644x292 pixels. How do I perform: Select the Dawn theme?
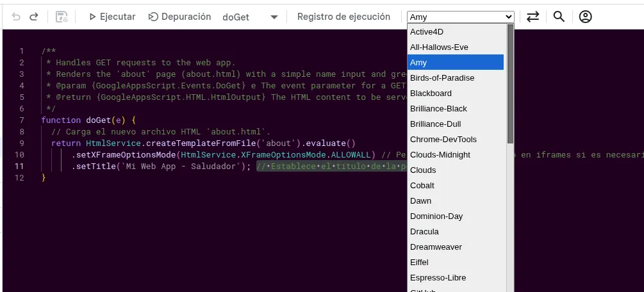(x=455, y=201)
